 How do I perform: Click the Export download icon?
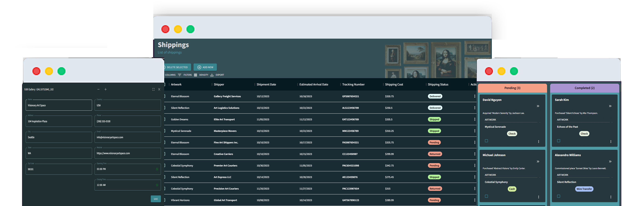tap(212, 75)
